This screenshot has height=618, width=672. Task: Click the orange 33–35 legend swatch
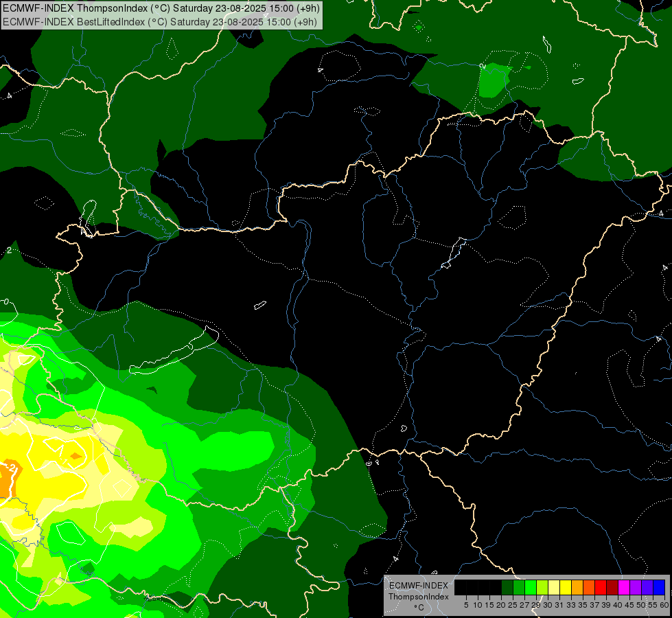(577, 587)
